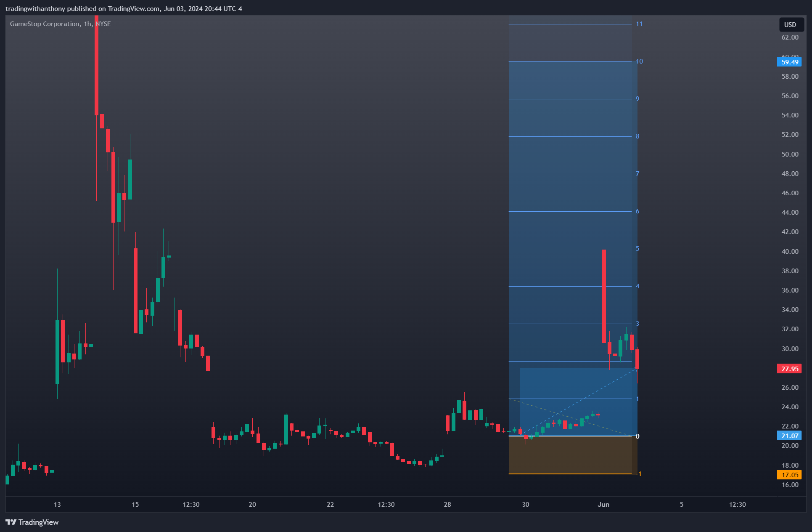Click level 6 label of the projection
The image size is (812, 532).
637,211
